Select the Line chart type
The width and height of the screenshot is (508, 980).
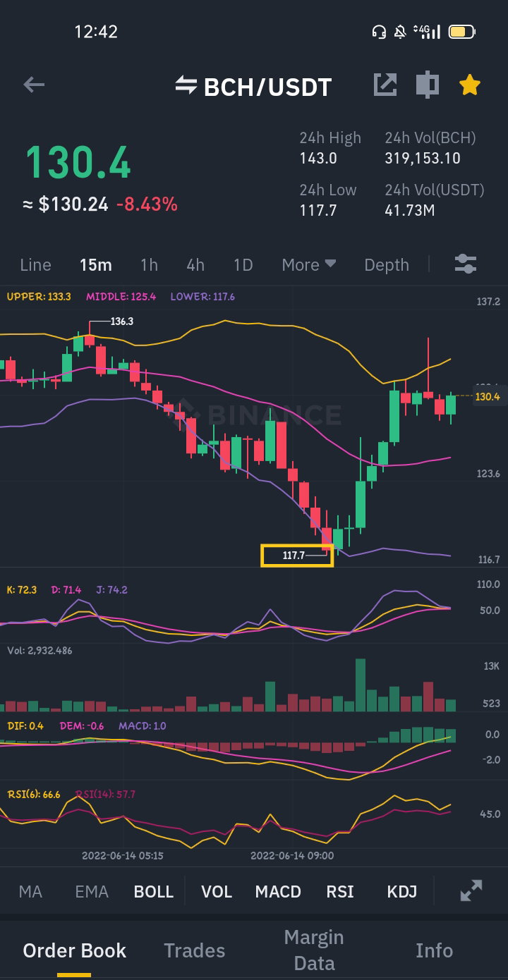35,264
